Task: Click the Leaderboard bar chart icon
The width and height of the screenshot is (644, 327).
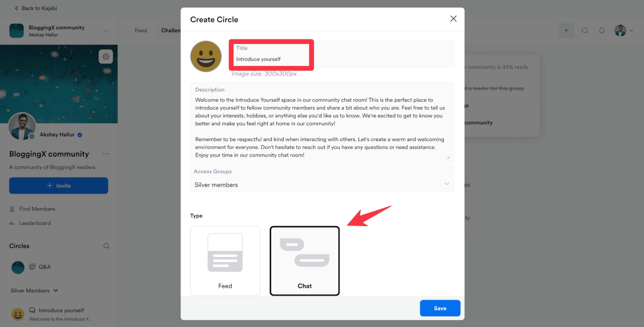Action: click(12, 223)
